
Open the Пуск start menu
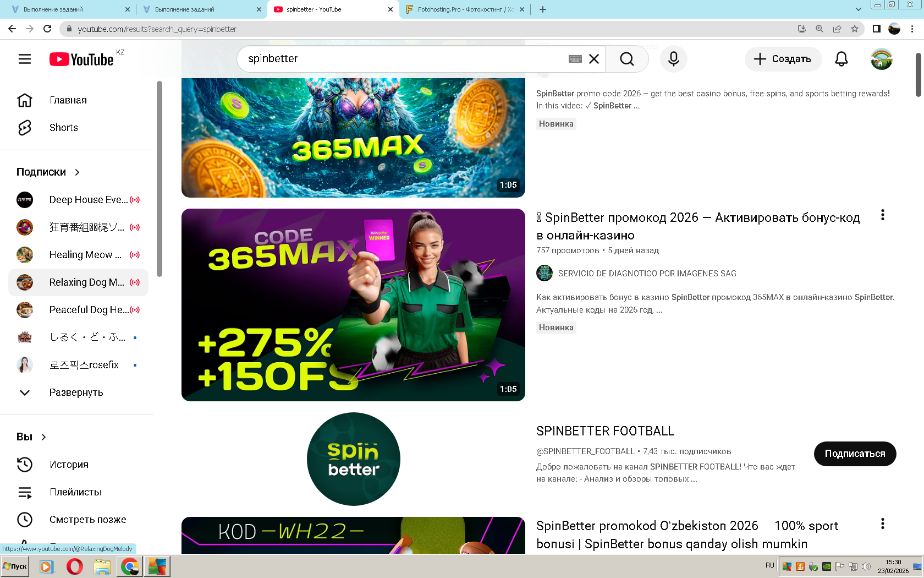point(15,566)
